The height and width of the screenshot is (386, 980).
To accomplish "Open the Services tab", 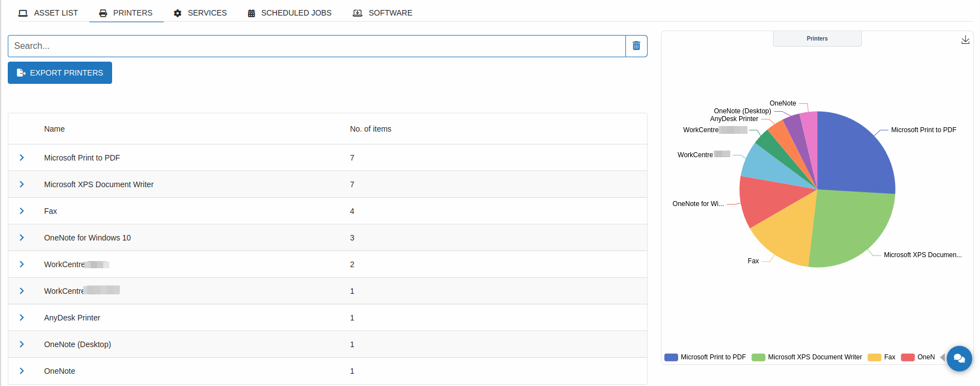I will tap(200, 13).
